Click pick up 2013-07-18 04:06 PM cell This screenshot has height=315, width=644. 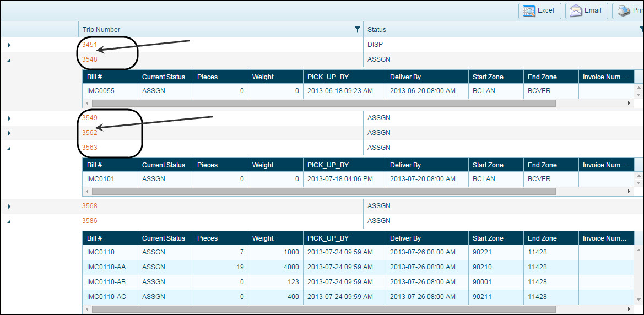344,179
